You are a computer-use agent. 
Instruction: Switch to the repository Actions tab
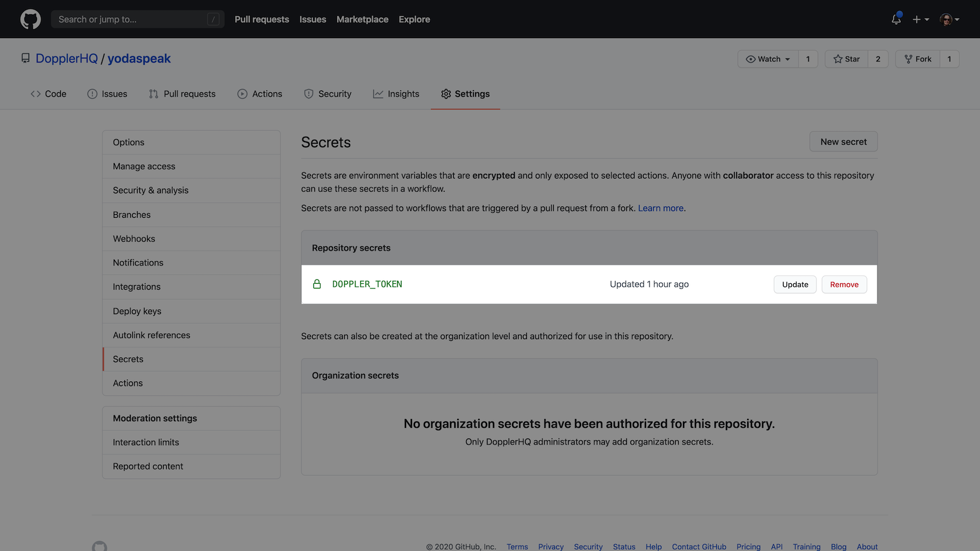click(x=260, y=94)
